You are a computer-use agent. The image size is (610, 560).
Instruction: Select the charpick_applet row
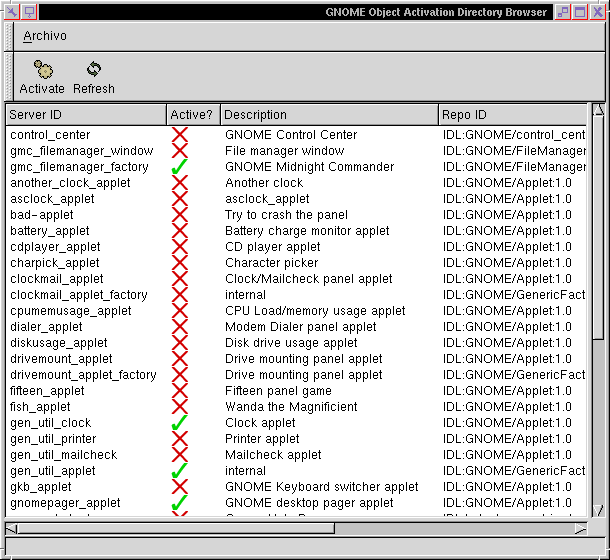pos(296,263)
